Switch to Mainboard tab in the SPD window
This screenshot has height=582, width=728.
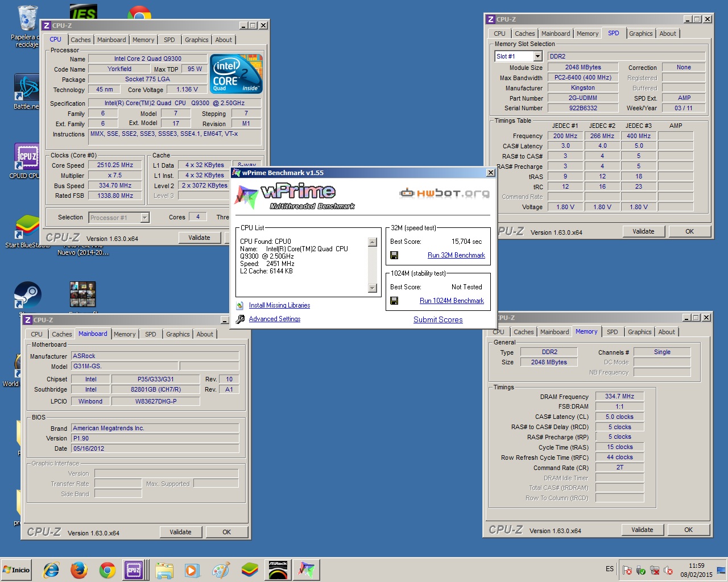click(x=556, y=34)
